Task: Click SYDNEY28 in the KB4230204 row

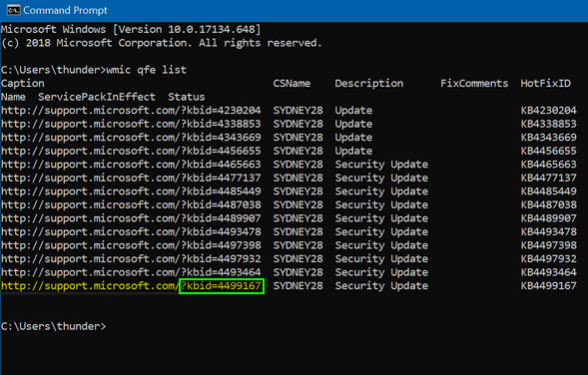Action: coord(297,110)
